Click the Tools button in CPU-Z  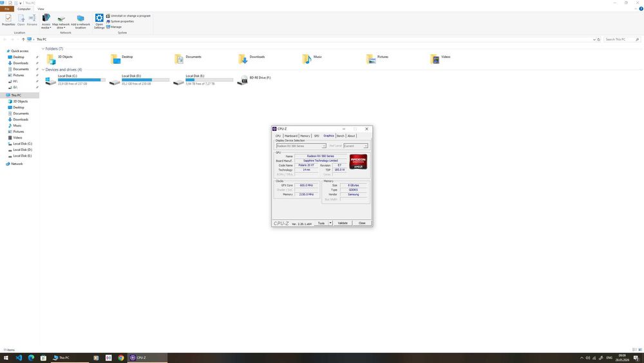[x=321, y=223]
